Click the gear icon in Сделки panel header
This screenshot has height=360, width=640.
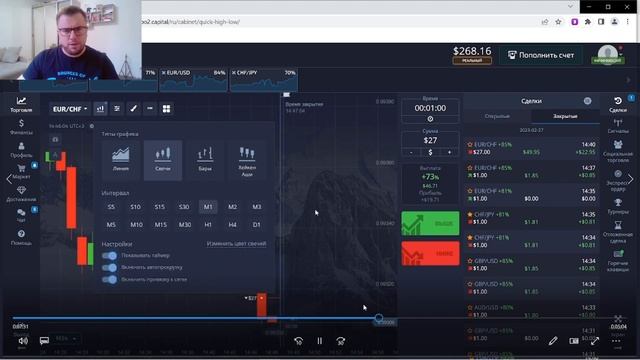tap(587, 101)
